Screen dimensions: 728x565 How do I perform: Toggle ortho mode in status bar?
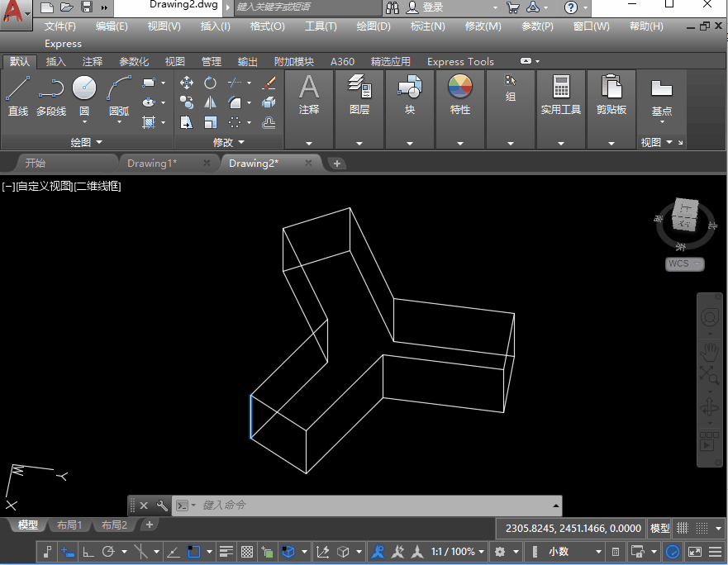coord(88,552)
